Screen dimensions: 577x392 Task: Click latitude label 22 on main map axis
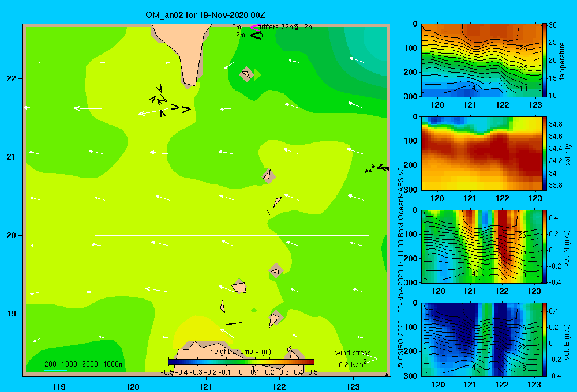tap(12, 78)
